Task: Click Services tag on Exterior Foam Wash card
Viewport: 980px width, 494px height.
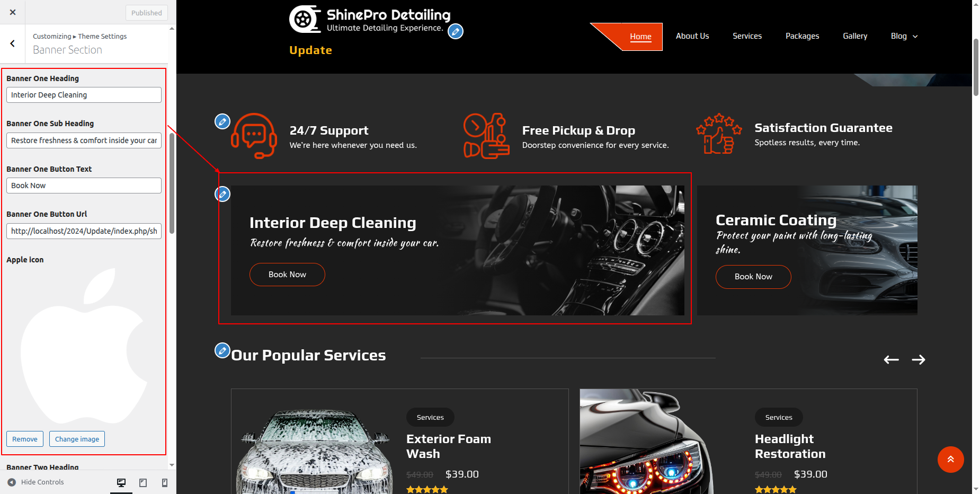Action: 430,418
